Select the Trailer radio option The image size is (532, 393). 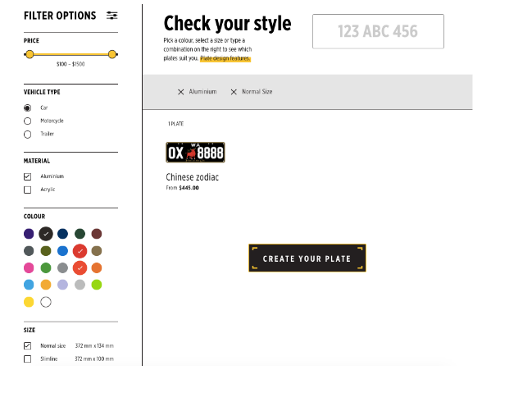28,134
